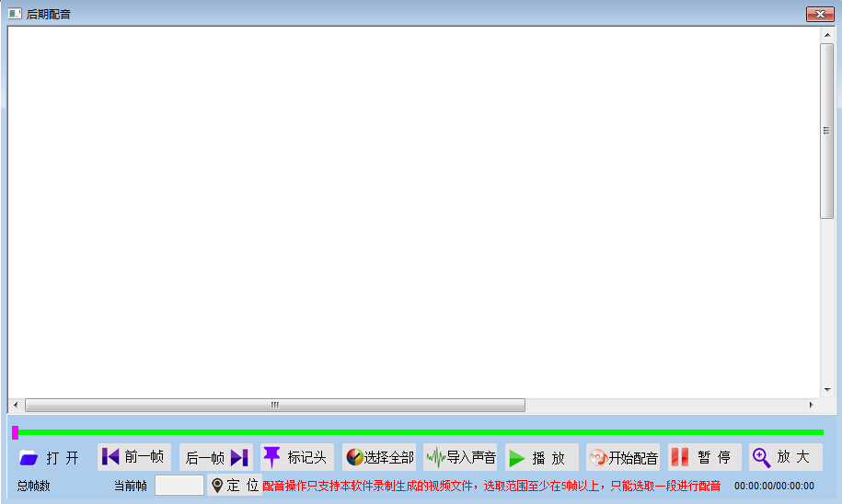The height and width of the screenshot is (504, 842).
Task: Click the green timeline progress bar
Action: (x=421, y=432)
